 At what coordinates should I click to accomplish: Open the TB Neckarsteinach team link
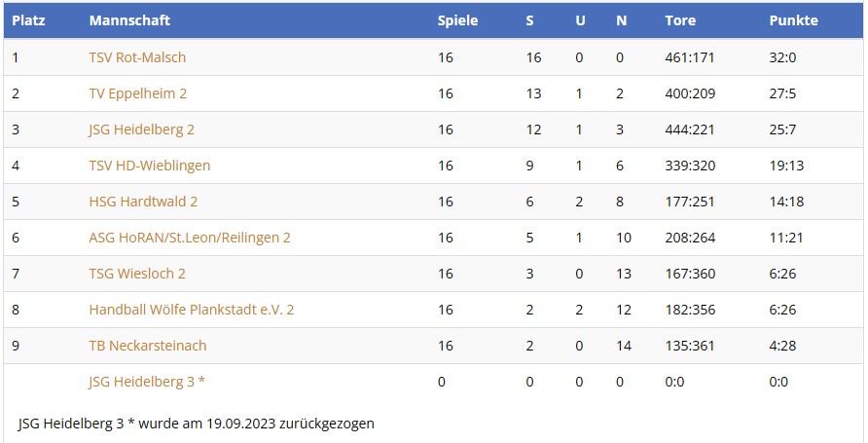148,346
